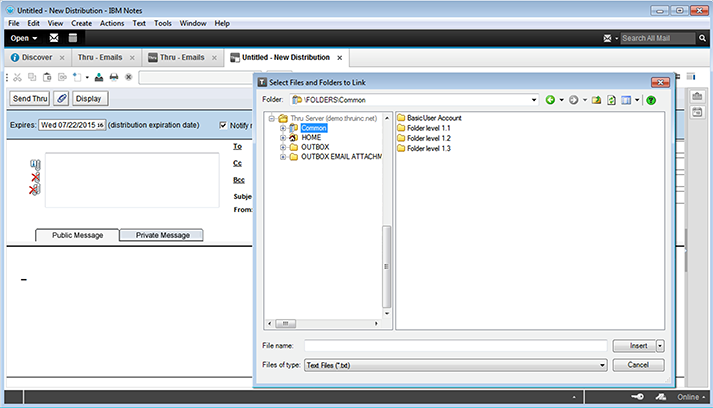Open the Tools menu
The width and height of the screenshot is (713, 408).
[163, 23]
